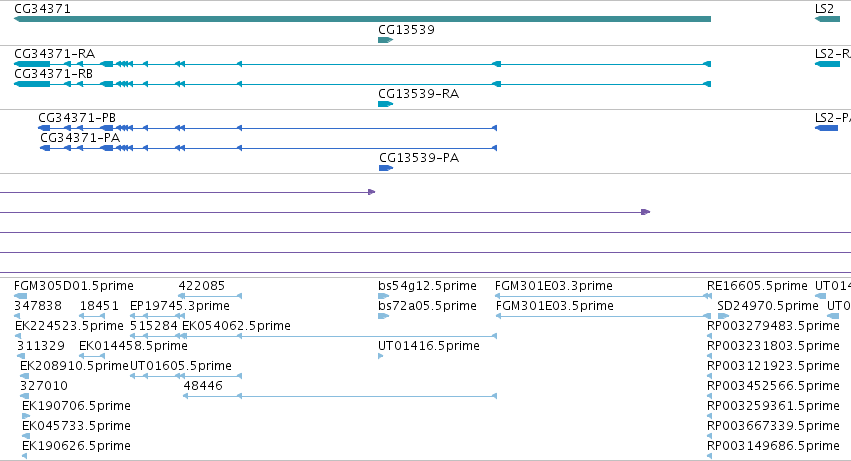The width and height of the screenshot is (851, 461).
Task: Select feature 311329 label
Action: [x=41, y=346]
